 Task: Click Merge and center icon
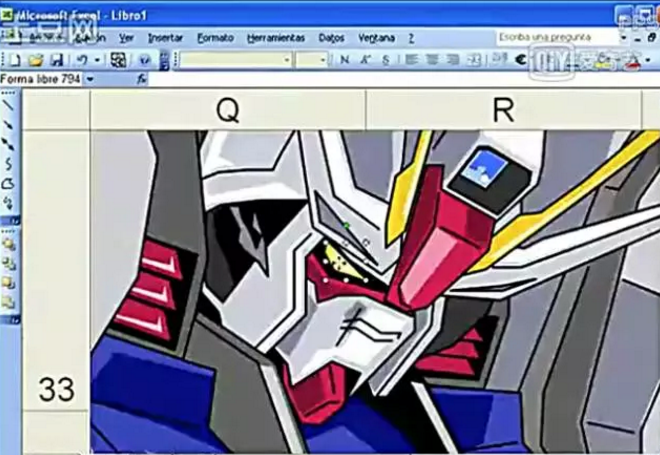(474, 60)
